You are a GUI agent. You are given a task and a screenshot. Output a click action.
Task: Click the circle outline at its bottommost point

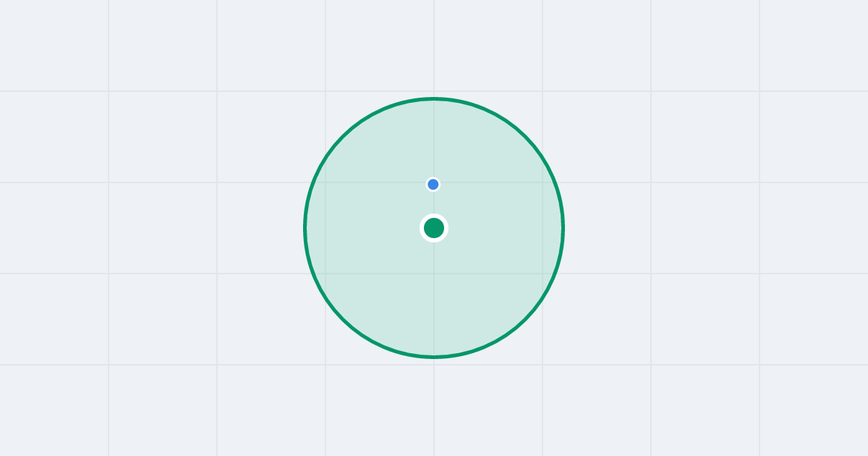(434, 357)
